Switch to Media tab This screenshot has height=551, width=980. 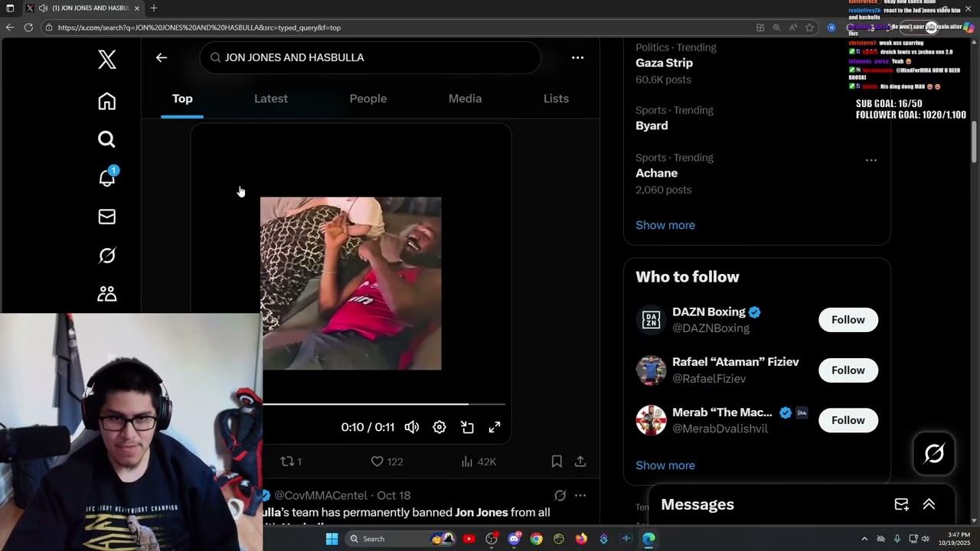pos(465,99)
